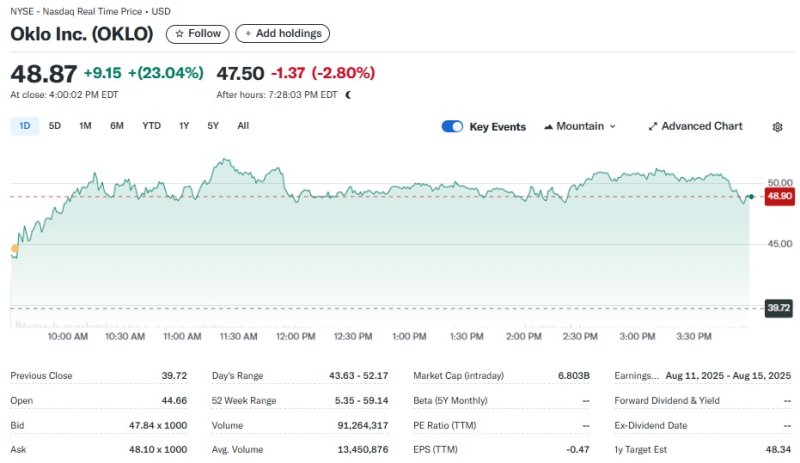The height and width of the screenshot is (463, 800).
Task: Open chart settings gear icon
Action: 777,127
